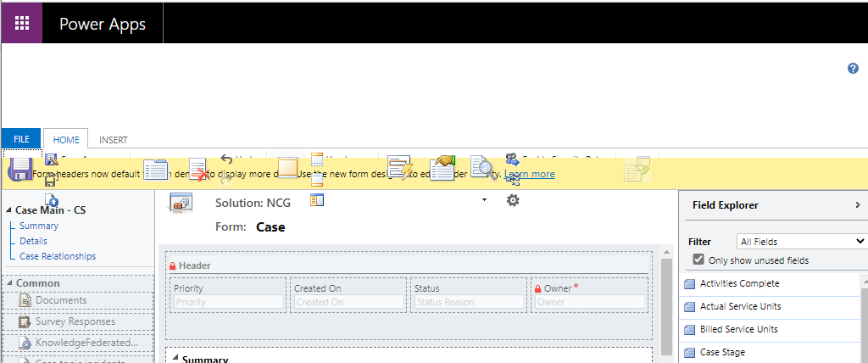The image size is (868, 363).
Task: Click the large Save floppy disk icon
Action: pos(20,169)
